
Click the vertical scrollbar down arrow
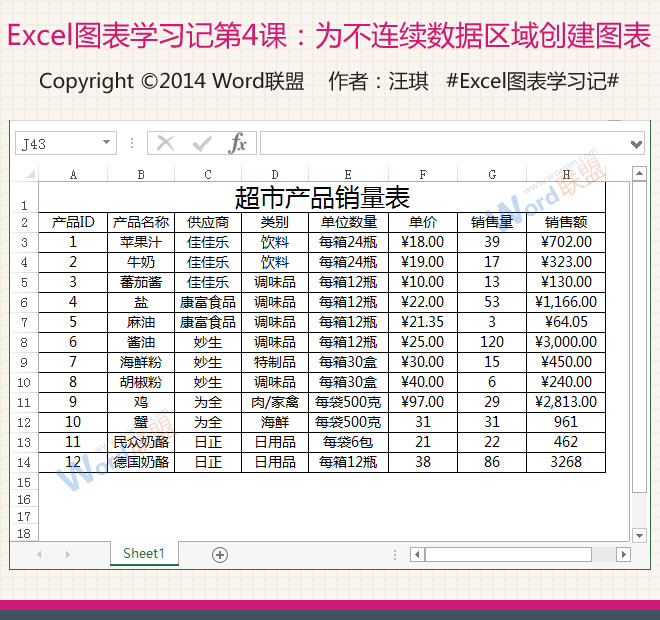[638, 536]
